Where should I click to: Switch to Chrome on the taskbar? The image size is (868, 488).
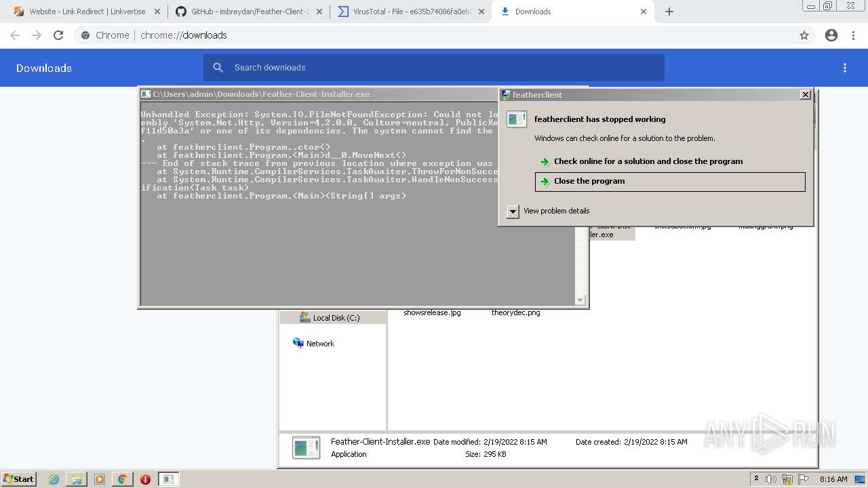click(x=122, y=479)
